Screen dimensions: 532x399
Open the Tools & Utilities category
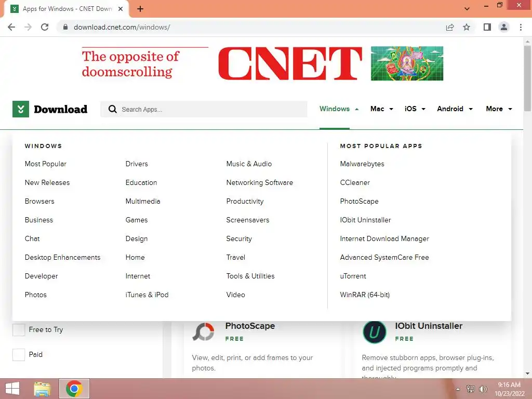tap(250, 276)
